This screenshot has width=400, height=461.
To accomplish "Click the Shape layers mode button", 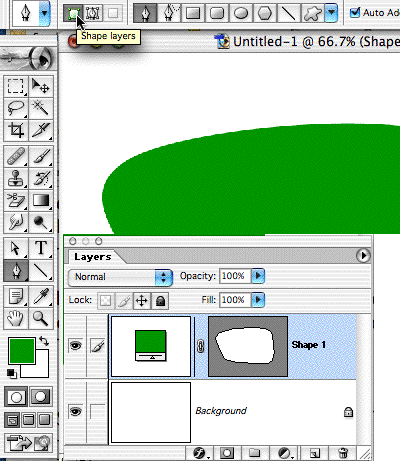I will (x=72, y=13).
